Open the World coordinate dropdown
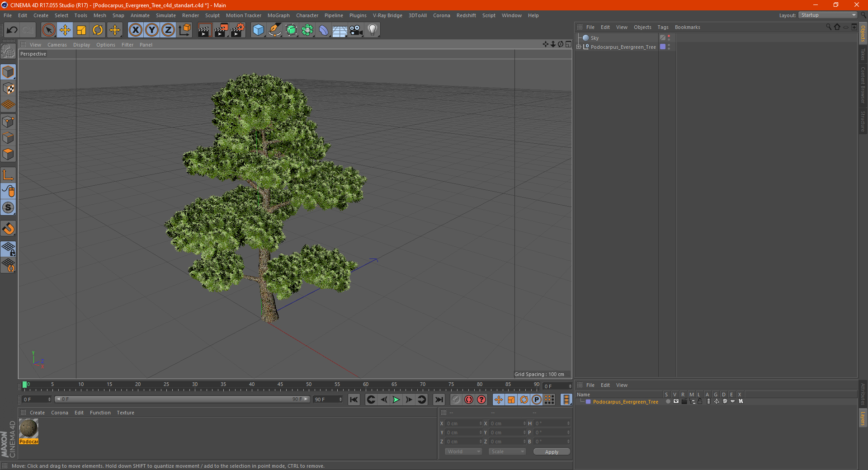This screenshot has width=868, height=470. click(463, 451)
